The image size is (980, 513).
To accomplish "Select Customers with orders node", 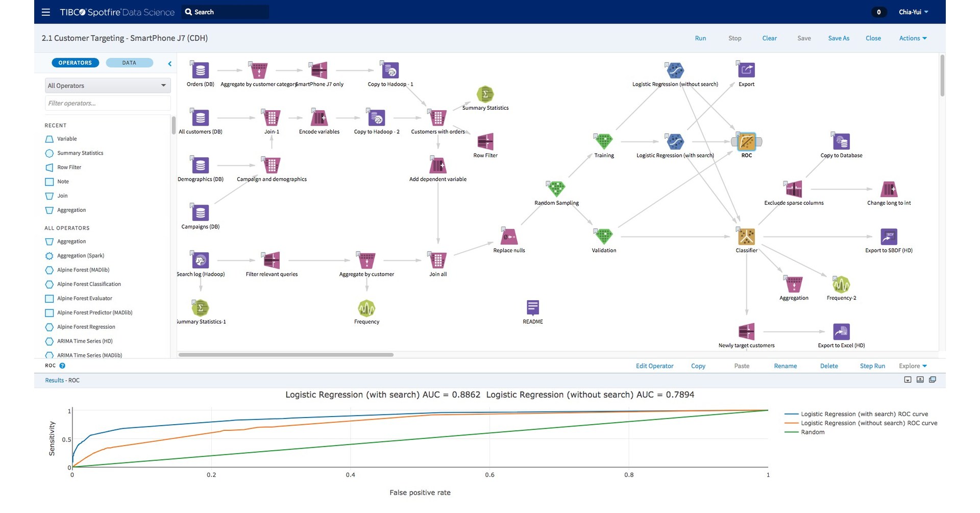I will [x=438, y=118].
